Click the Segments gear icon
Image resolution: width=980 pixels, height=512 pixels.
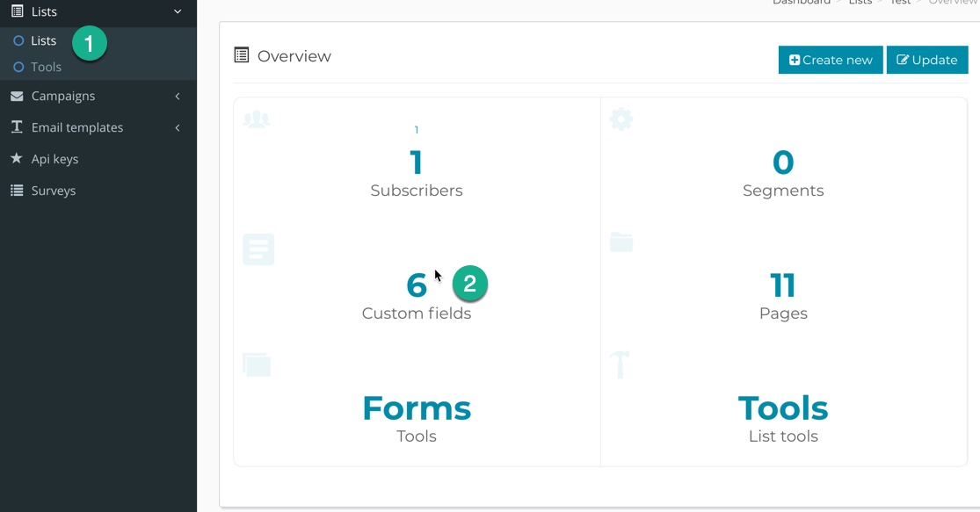[x=621, y=119]
